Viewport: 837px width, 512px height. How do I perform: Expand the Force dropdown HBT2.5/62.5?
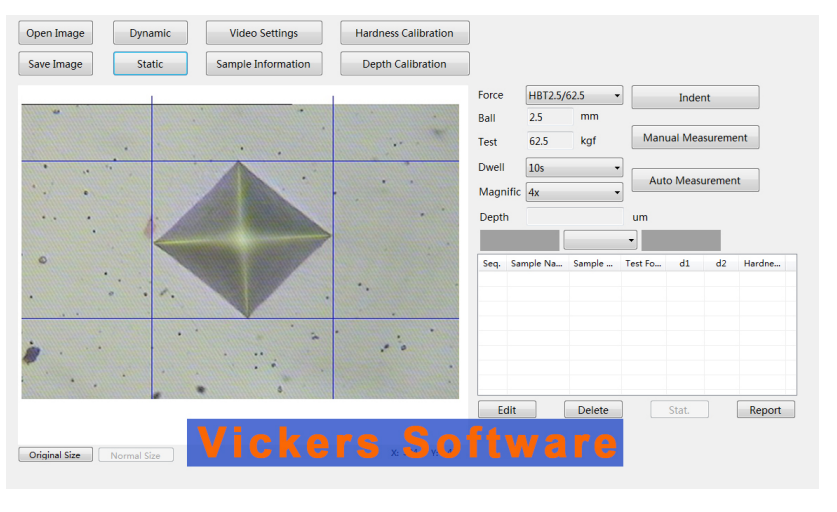pyautogui.click(x=574, y=96)
